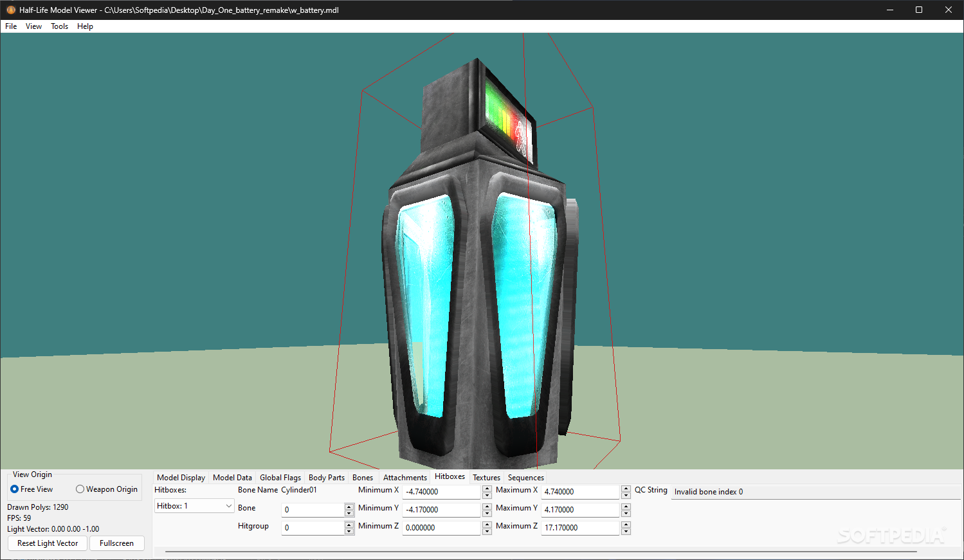Screen dimensions: 964x560
Task: Click the Minimum Z input field
Action: tap(442, 528)
